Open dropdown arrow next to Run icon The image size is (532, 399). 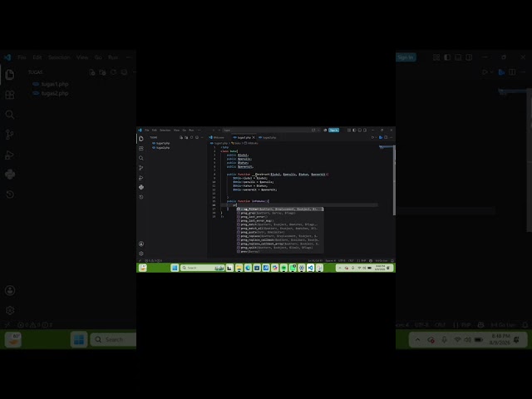click(376, 137)
